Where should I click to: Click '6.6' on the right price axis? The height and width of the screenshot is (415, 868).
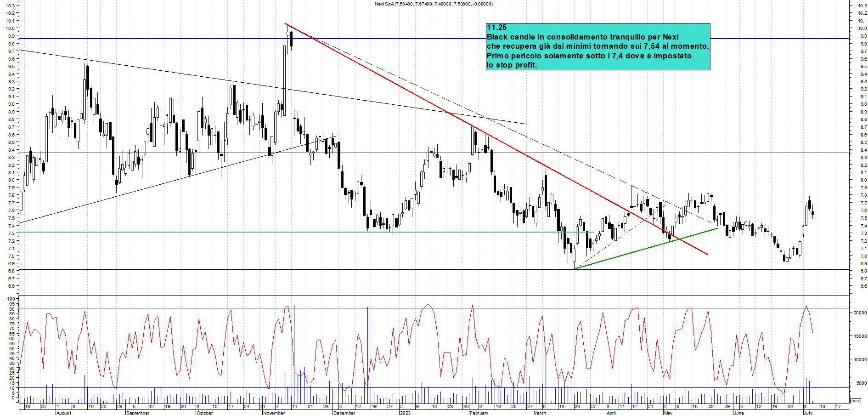coord(863,286)
